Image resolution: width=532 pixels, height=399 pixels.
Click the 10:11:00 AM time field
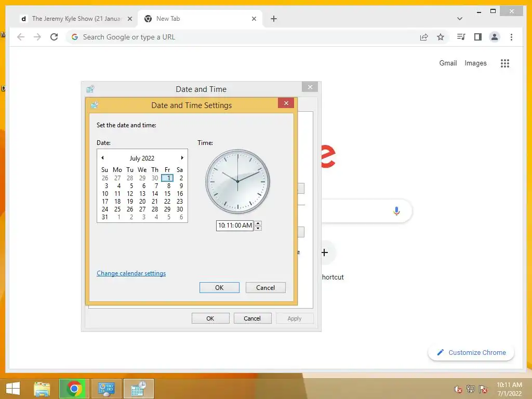click(235, 225)
